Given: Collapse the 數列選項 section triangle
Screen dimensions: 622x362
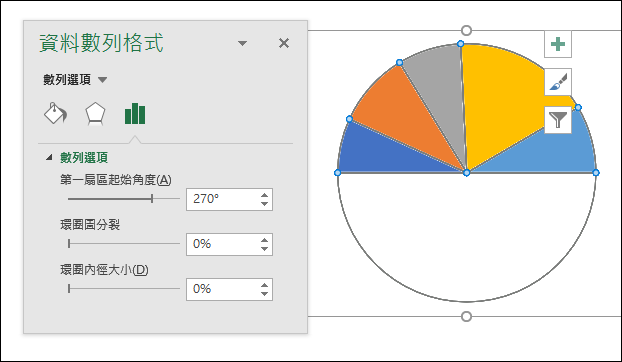Looking at the screenshot, I should [x=49, y=157].
